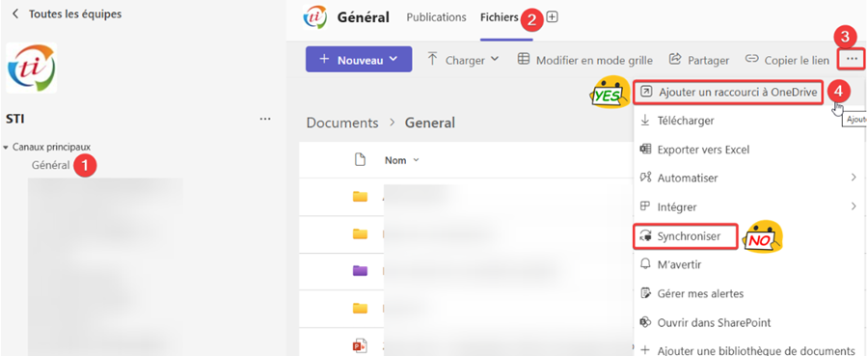This screenshot has width=868, height=356.
Task: Choose Ajouter un raccourci à OneDrive
Action: [x=729, y=93]
